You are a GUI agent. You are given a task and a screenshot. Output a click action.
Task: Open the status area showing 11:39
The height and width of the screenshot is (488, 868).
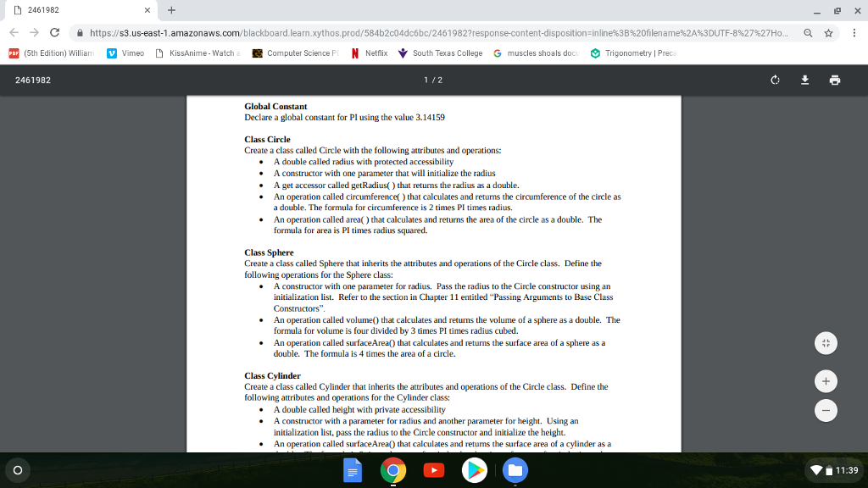[835, 470]
